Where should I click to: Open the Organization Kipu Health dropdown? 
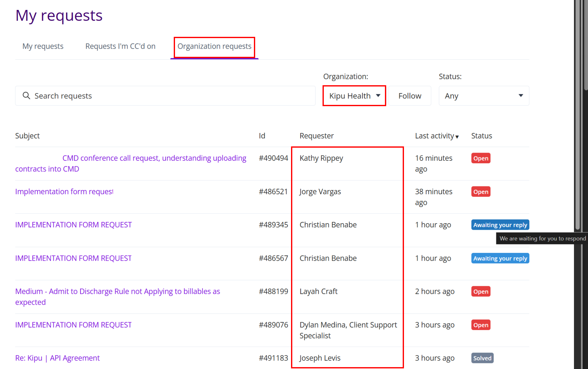[x=354, y=96]
